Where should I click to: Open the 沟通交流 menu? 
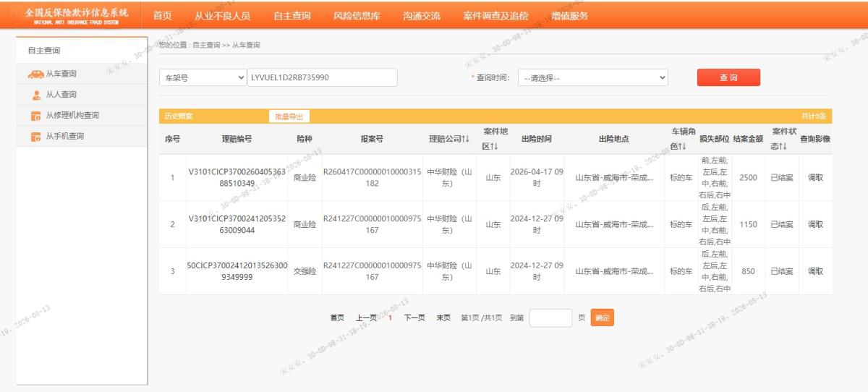(422, 16)
